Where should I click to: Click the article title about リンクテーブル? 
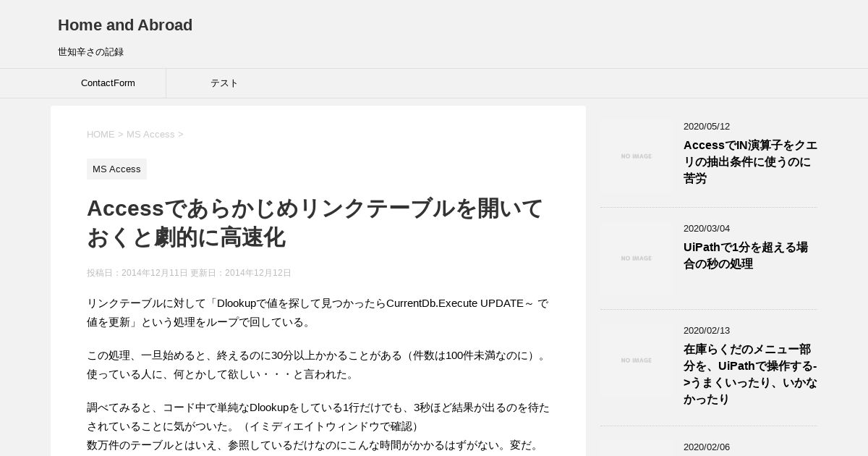[315, 223]
